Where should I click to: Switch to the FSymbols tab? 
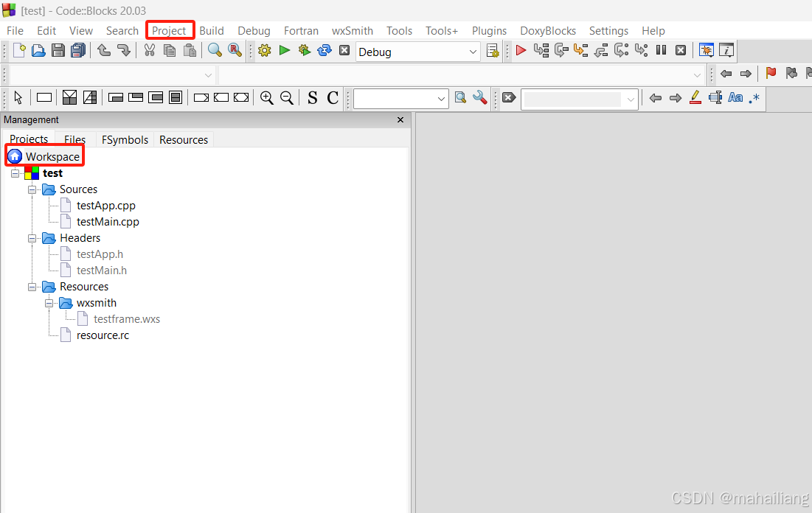pyautogui.click(x=125, y=140)
